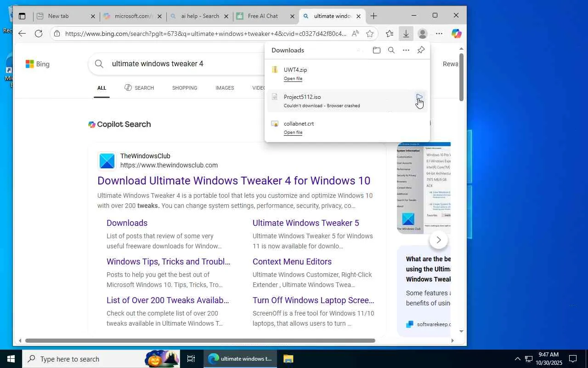Toggle the Downloads toolbar button
588x368 pixels.
coord(406,34)
